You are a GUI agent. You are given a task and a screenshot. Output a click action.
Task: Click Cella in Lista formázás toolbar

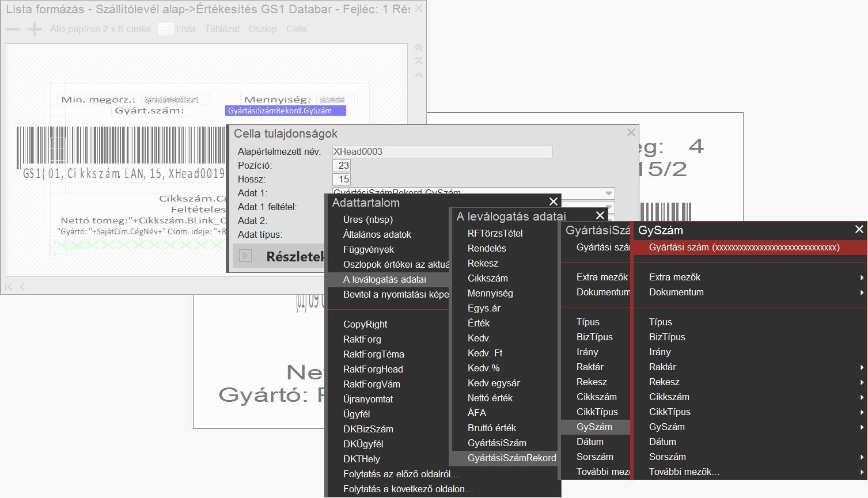(x=297, y=29)
